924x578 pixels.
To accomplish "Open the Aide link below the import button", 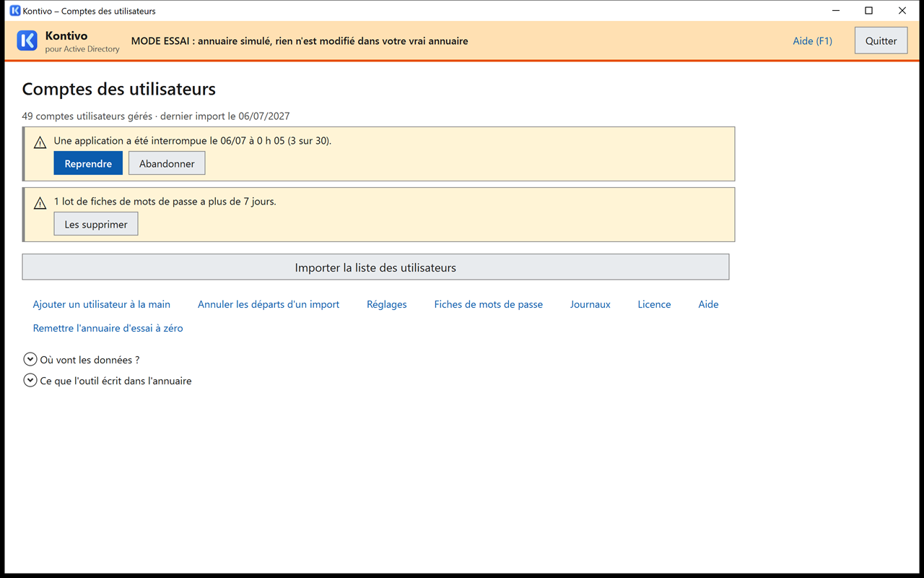I will pos(708,304).
